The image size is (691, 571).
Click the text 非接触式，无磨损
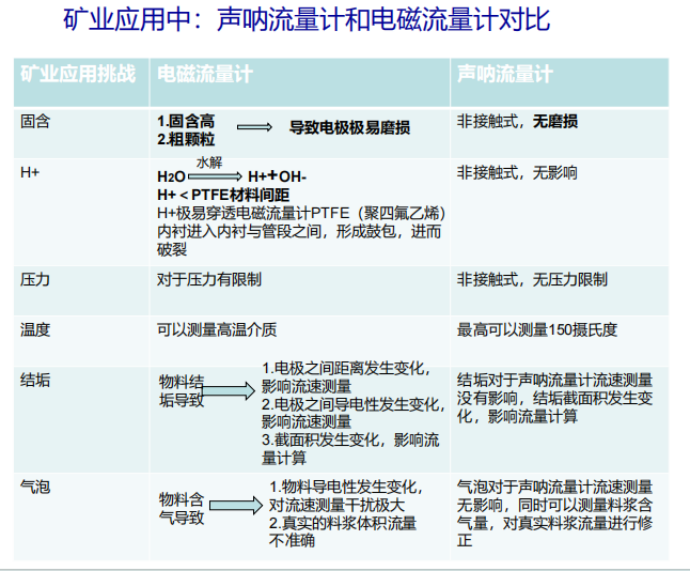click(x=517, y=121)
